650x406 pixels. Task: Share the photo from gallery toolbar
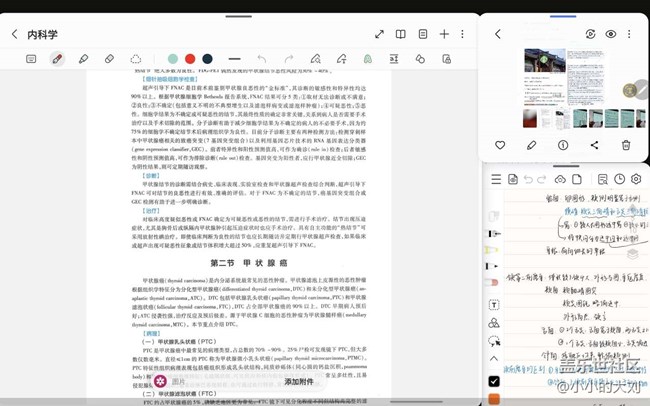[594, 145]
